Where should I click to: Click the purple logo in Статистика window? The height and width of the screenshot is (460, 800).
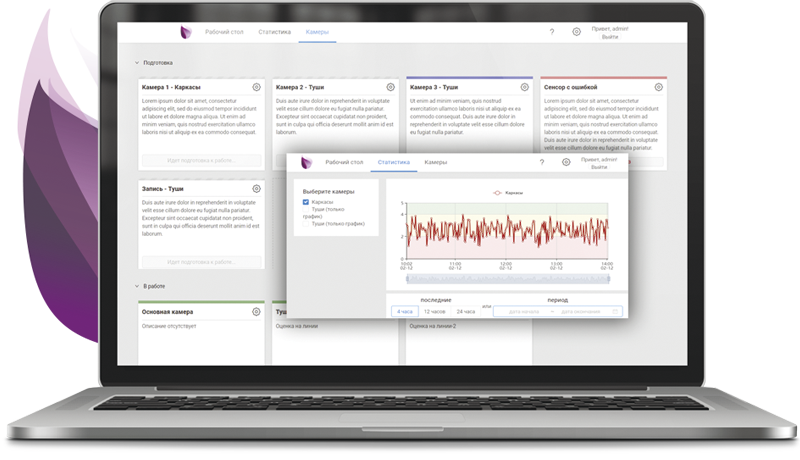point(308,162)
